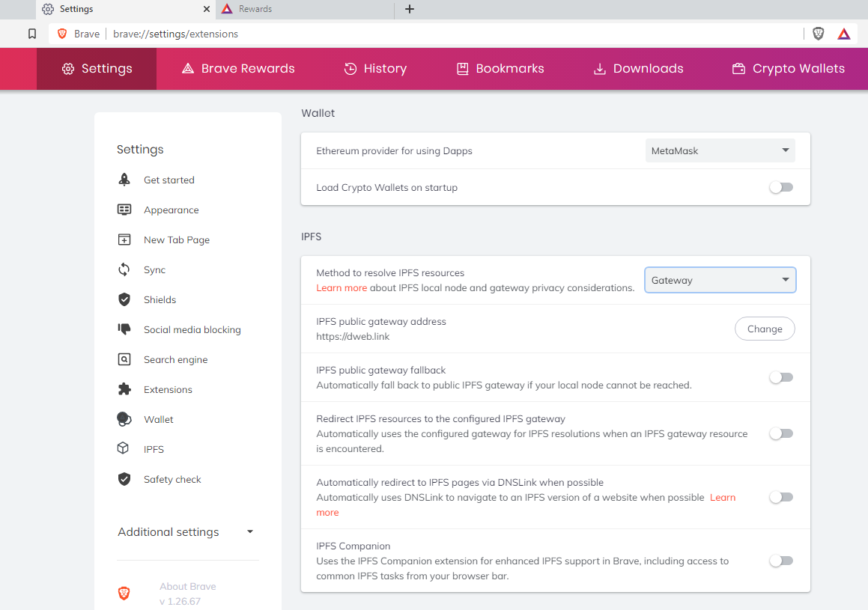Click Learn more link about IPFS local node
868x610 pixels.
[x=342, y=288]
